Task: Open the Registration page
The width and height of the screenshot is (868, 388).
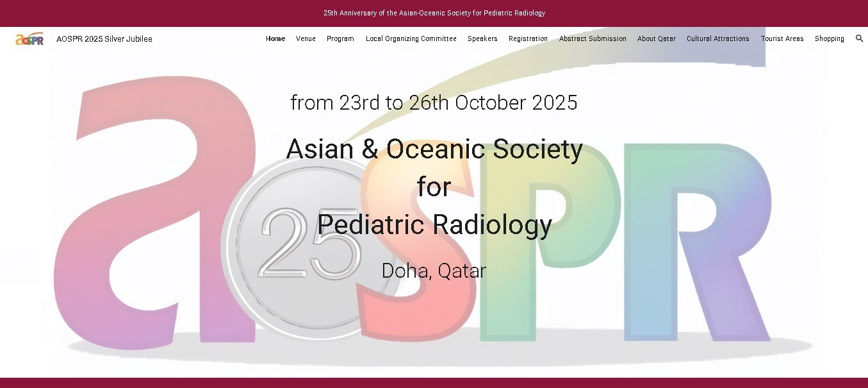Action: click(528, 38)
